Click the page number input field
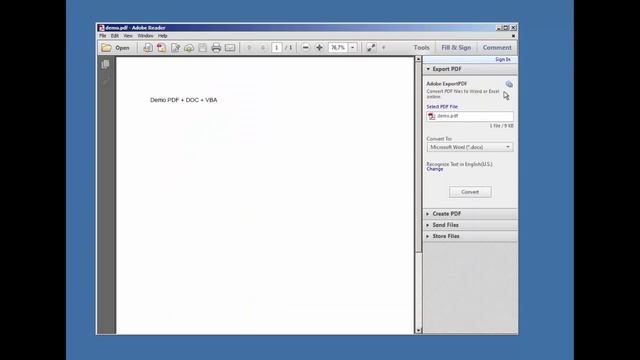The width and height of the screenshot is (640, 360). [276, 48]
